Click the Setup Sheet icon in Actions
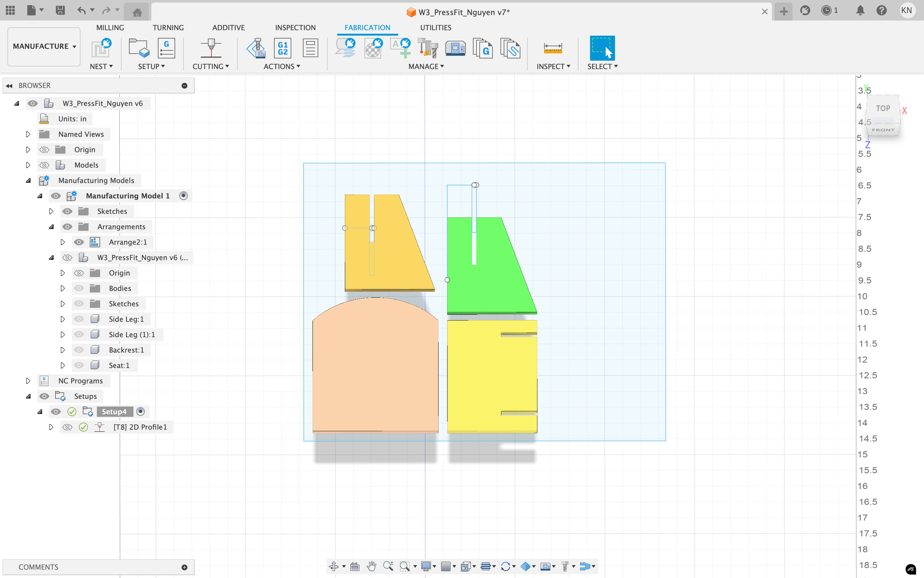This screenshot has height=578, width=924. tap(310, 48)
